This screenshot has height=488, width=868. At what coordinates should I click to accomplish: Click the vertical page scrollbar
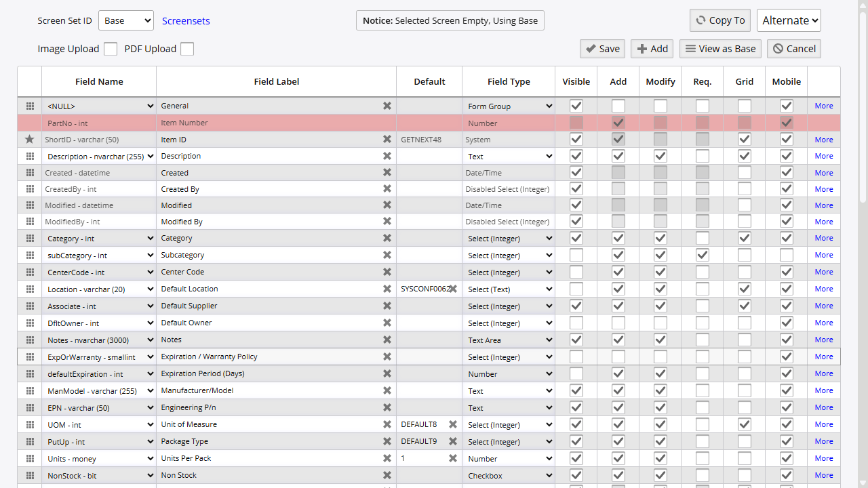pos(863,244)
